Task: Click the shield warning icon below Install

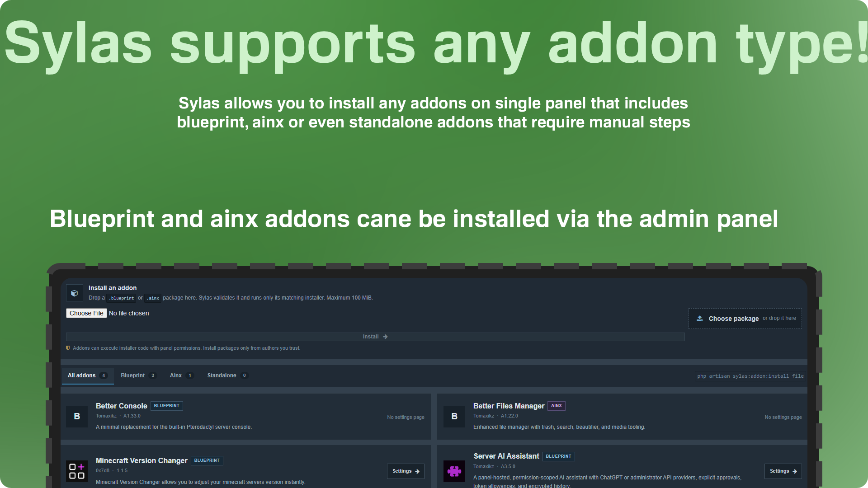Action: pyautogui.click(x=68, y=348)
